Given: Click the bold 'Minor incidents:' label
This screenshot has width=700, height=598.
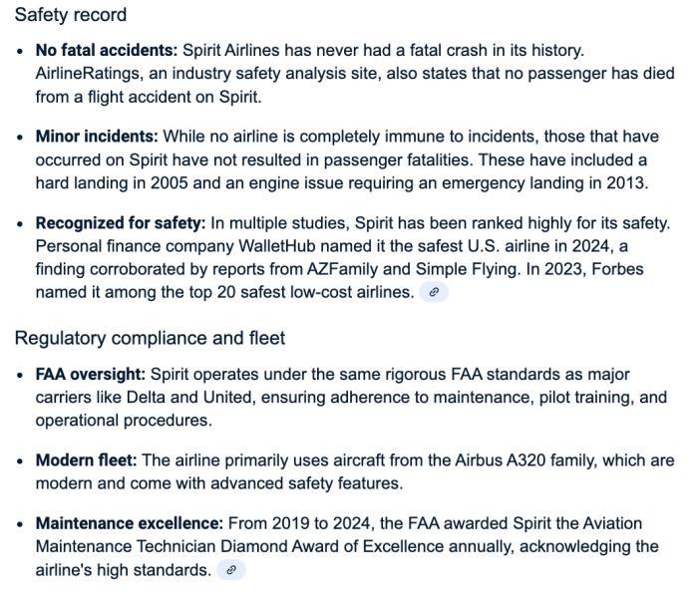Looking at the screenshot, I should coord(97,137).
